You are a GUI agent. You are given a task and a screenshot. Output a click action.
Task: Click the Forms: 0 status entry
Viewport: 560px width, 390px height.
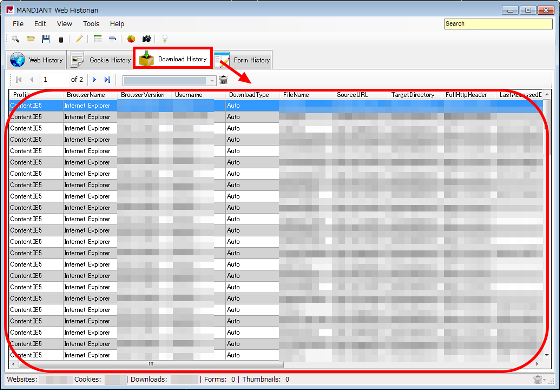click(220, 379)
